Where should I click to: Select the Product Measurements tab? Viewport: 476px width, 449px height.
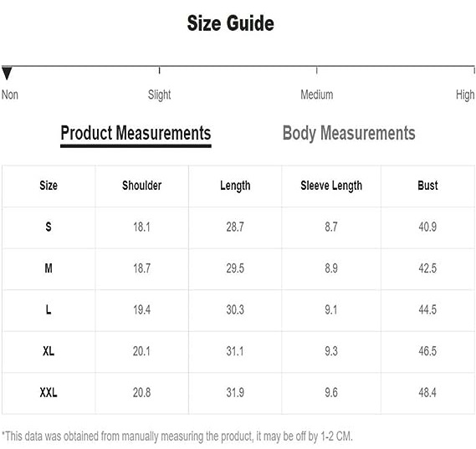point(136,134)
